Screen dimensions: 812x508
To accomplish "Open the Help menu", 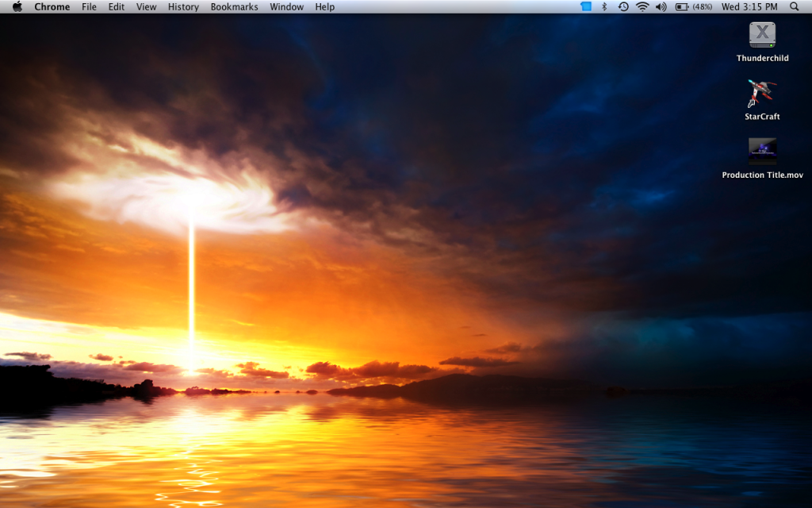I will (x=324, y=6).
